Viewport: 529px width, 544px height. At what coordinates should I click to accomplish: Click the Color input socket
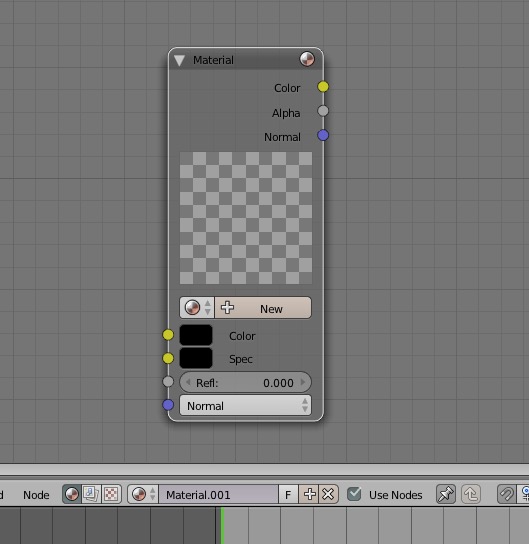point(168,335)
